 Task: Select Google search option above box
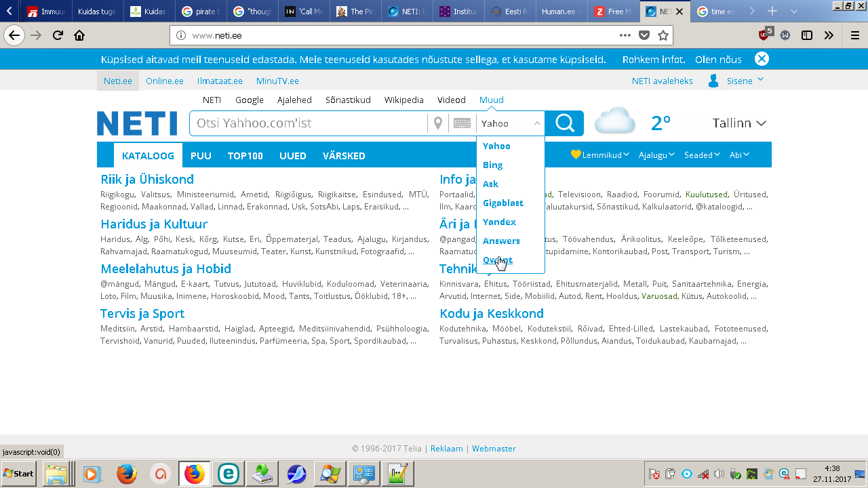[250, 100]
